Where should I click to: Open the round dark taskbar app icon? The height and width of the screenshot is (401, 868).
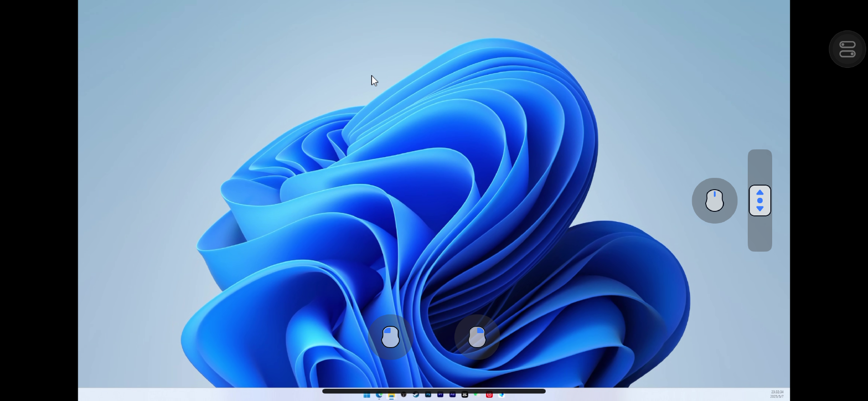[x=403, y=395]
